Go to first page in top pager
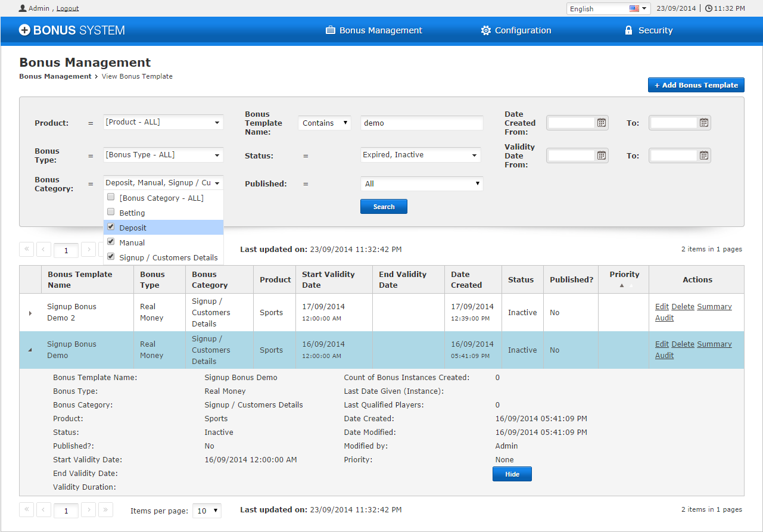The width and height of the screenshot is (763, 532). (27, 250)
